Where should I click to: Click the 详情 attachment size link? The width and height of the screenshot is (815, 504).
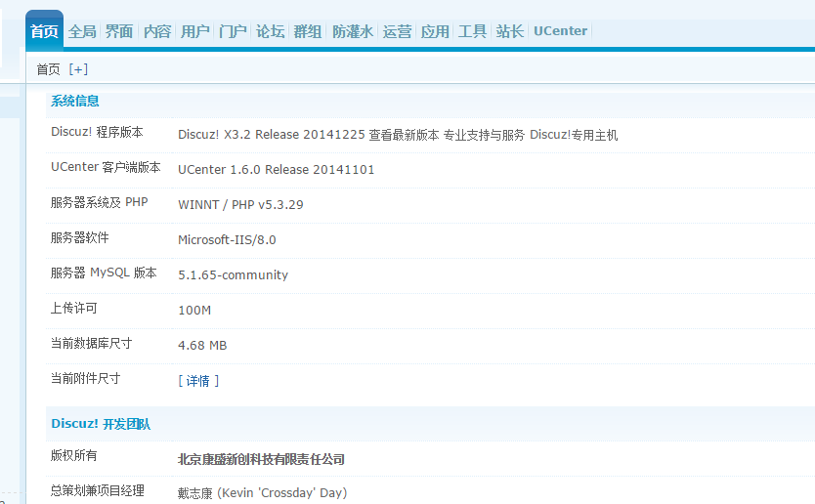[198, 381]
